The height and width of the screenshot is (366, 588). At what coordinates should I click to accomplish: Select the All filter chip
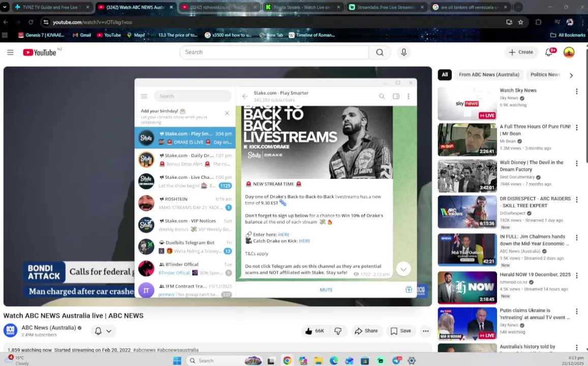point(445,75)
